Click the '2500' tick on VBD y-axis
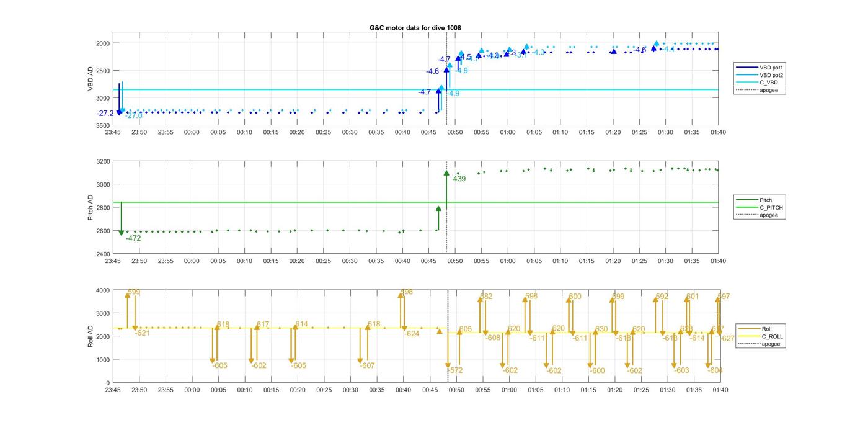This screenshot has height=430, width=868. point(102,71)
